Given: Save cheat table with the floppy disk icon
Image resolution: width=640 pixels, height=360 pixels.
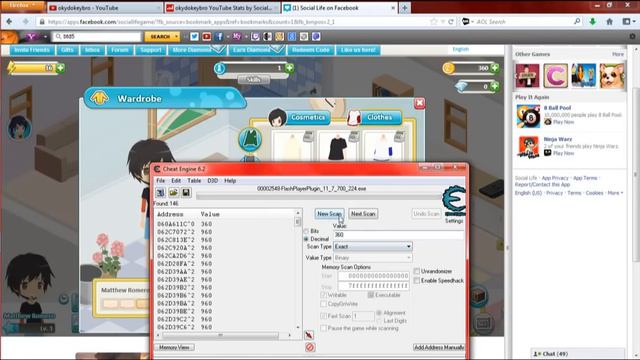Looking at the screenshot, I should 186,192.
